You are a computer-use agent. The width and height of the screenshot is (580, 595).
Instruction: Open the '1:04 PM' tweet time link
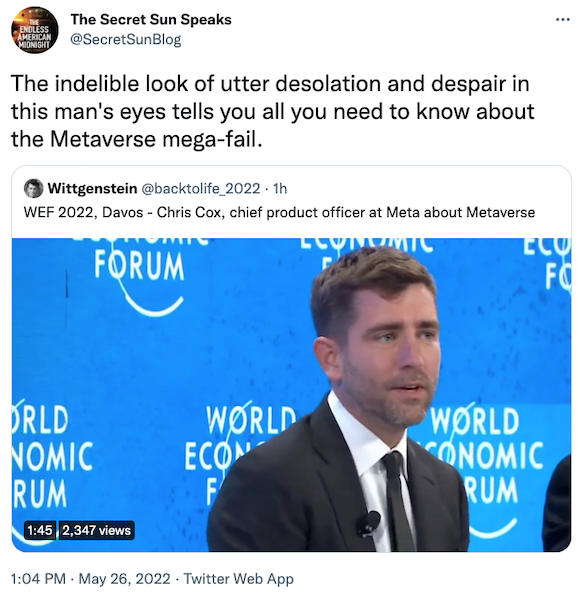pos(38,579)
